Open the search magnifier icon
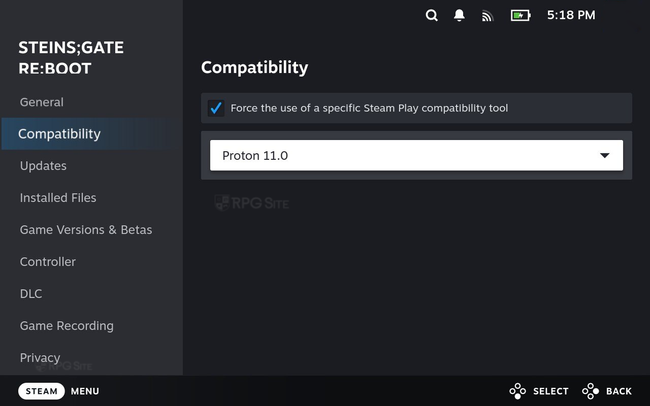Screen dimensions: 650x406 click(432, 15)
